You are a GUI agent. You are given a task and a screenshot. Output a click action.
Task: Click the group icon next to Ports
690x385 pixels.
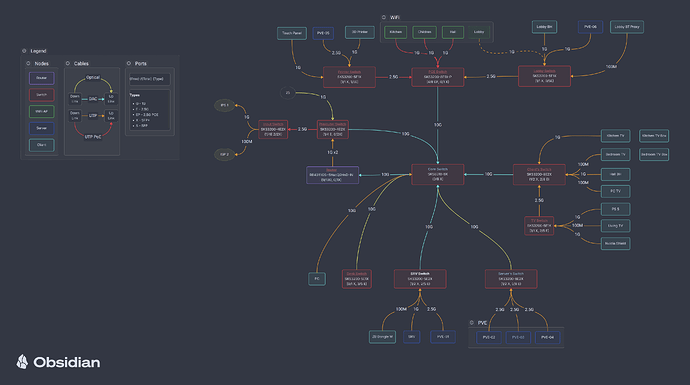coord(129,63)
